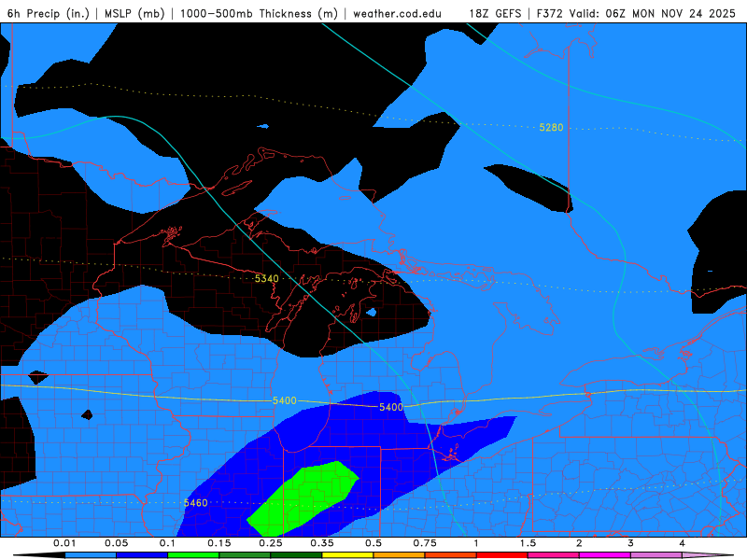Click the "18Z GEFS" model run label

495,13
